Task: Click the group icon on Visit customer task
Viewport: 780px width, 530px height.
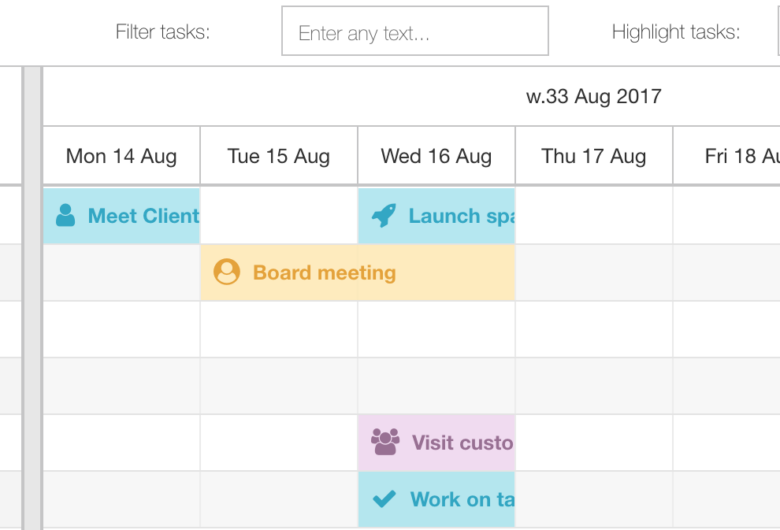Action: click(x=385, y=442)
